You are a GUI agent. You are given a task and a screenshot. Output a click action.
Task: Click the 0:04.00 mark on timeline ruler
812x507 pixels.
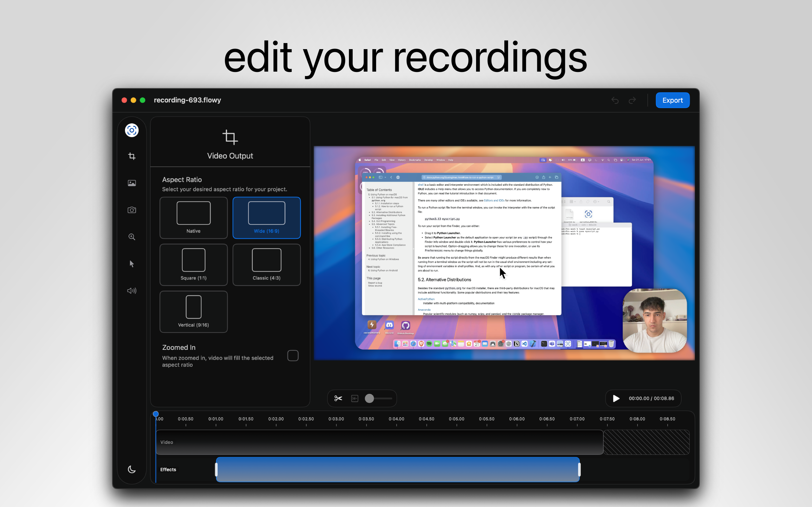396,420
